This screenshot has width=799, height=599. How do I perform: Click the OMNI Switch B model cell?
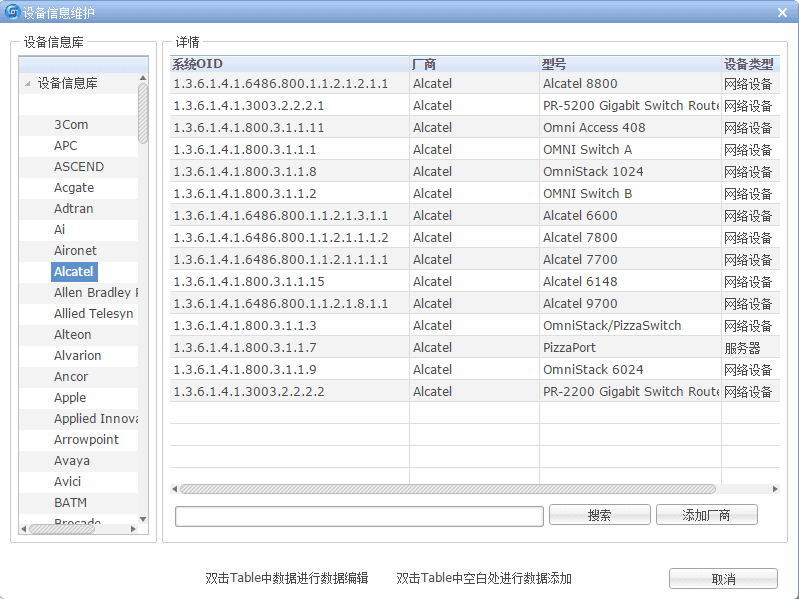(x=630, y=194)
